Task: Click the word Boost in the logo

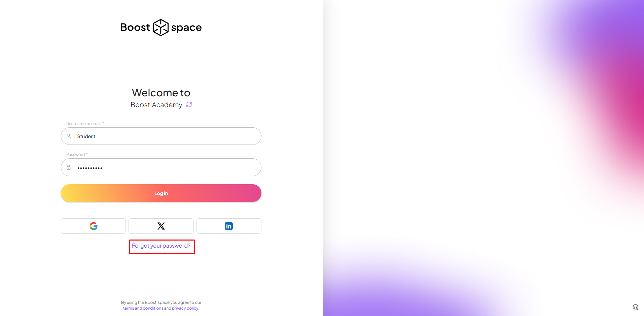Action: click(135, 27)
